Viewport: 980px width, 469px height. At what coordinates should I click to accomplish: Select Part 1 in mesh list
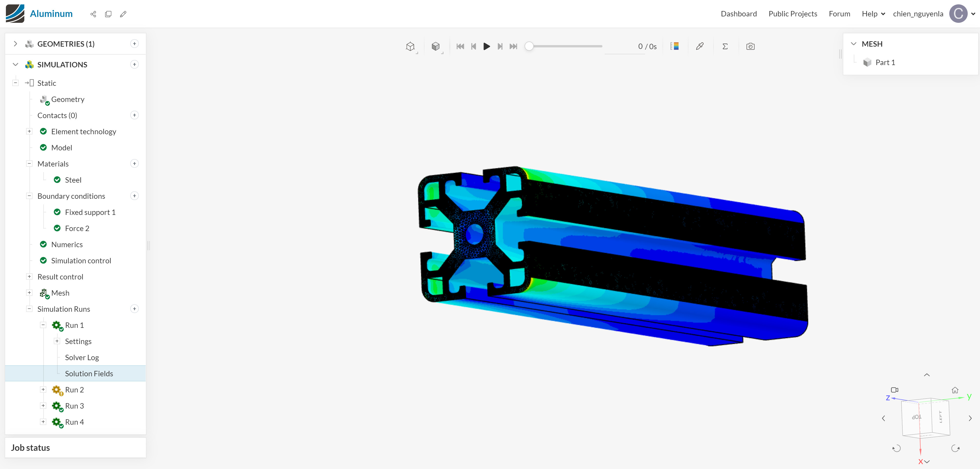pos(885,62)
